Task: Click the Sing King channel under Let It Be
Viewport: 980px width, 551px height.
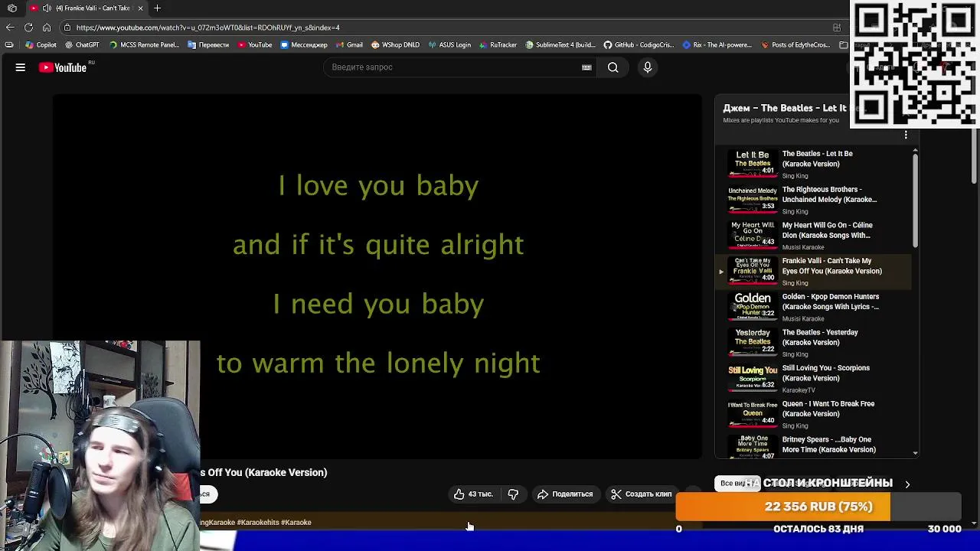Action: pyautogui.click(x=795, y=176)
